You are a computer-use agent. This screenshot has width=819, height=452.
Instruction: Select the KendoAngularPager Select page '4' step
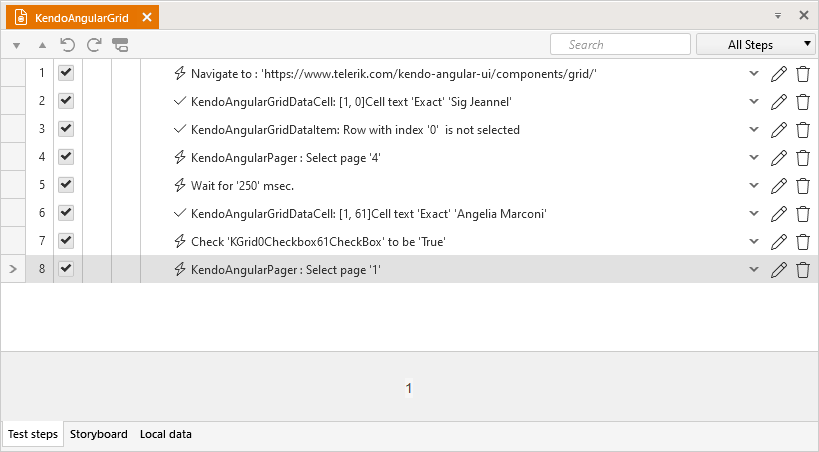click(x=286, y=158)
